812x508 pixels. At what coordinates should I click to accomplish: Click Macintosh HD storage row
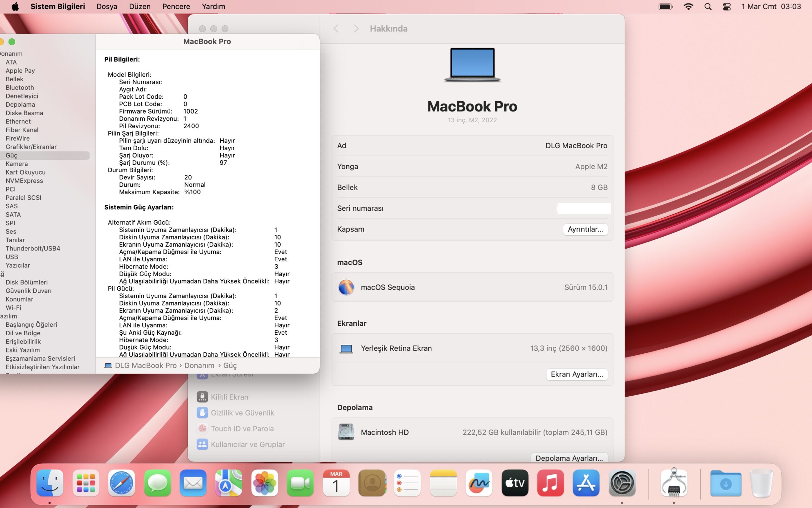point(472,432)
